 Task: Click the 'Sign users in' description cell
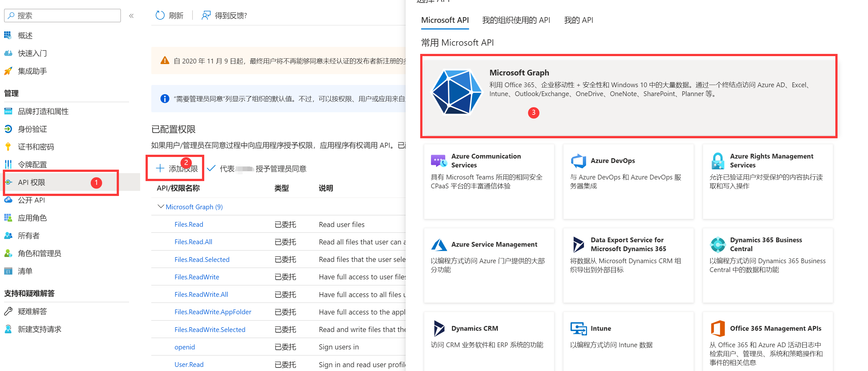[339, 347]
